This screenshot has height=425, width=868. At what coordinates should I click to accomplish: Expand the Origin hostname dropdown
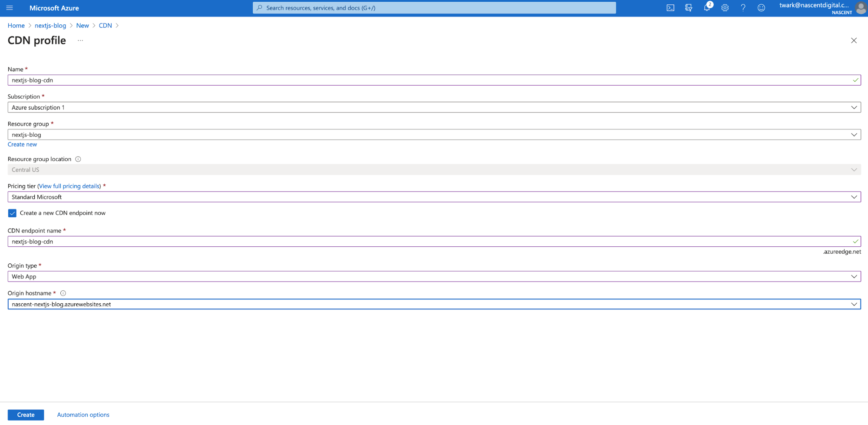pyautogui.click(x=434, y=304)
